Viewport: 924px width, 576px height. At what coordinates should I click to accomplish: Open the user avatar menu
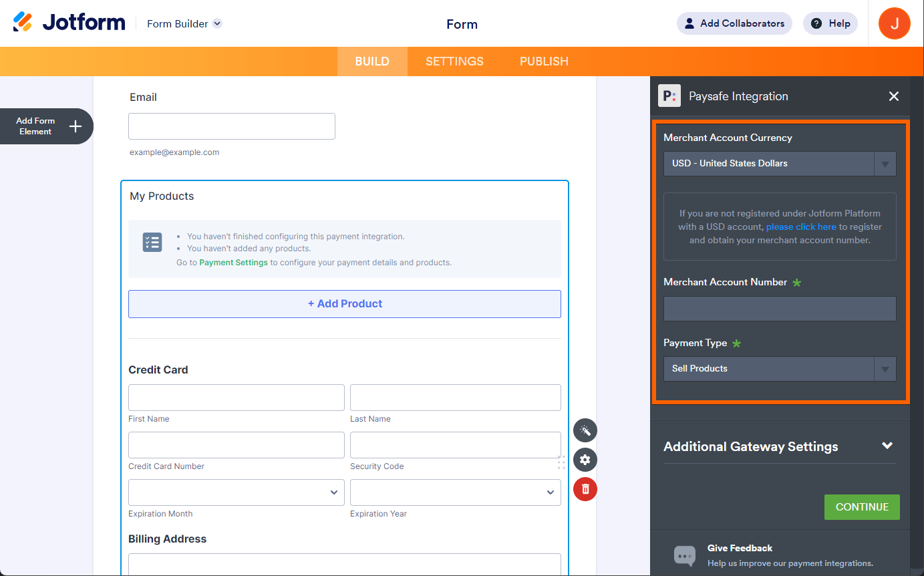[x=894, y=23]
